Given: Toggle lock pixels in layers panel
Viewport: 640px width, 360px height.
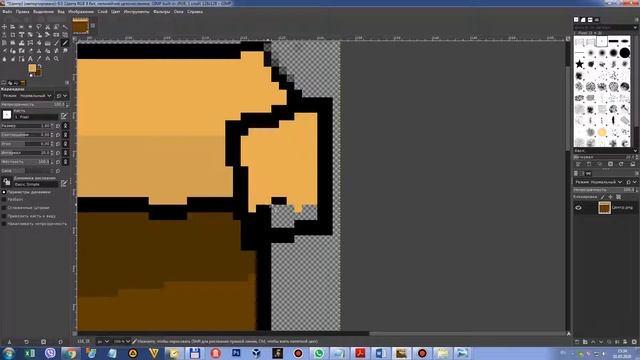Looking at the screenshot, I should (x=602, y=197).
